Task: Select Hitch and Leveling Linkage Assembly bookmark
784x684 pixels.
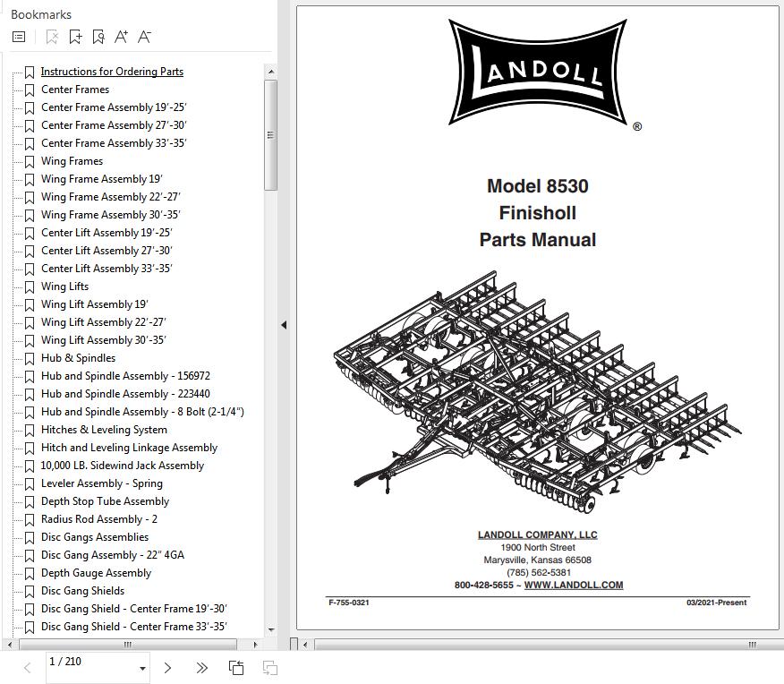Action: pyautogui.click(x=129, y=448)
